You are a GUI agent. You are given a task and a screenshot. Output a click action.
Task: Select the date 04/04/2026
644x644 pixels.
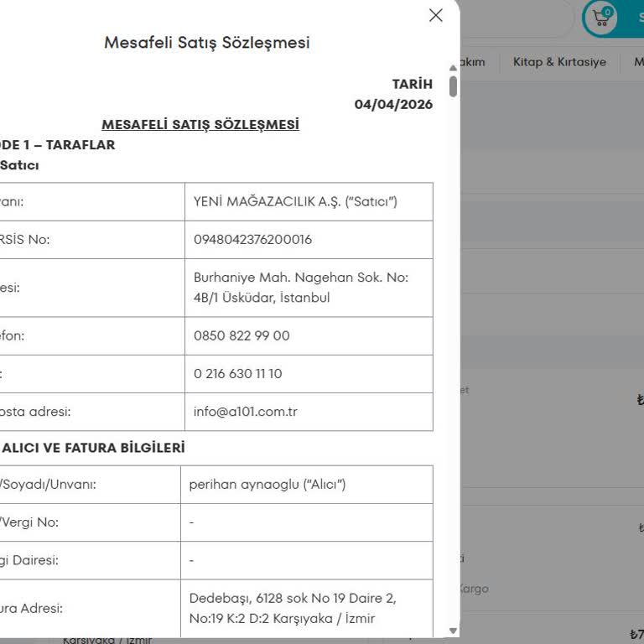pos(393,104)
